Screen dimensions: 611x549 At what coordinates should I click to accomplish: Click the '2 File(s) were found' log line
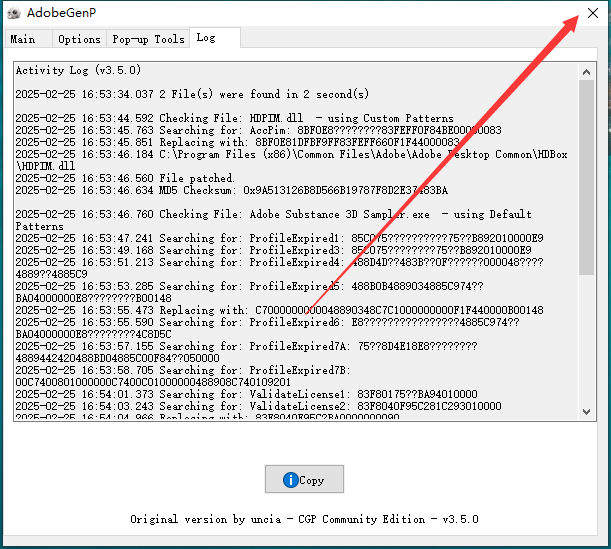[x=192, y=94]
